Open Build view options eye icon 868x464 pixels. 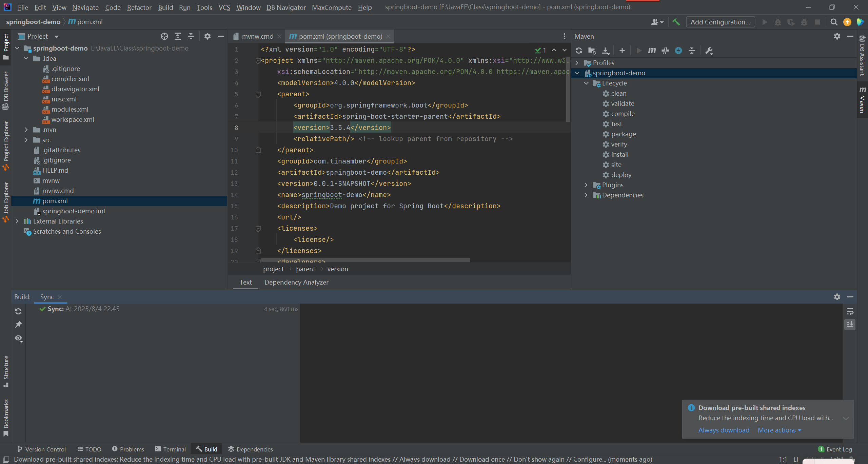18,338
